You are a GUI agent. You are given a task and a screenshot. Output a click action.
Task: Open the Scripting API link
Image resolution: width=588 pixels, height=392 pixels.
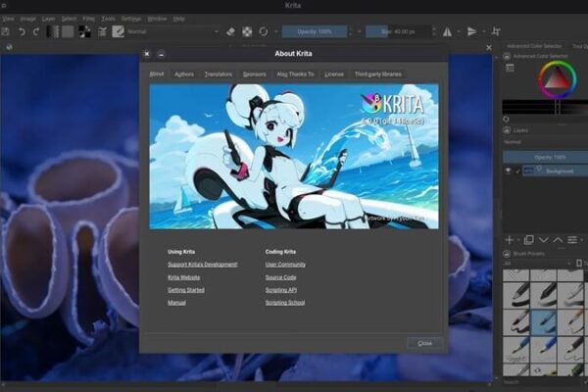click(281, 290)
